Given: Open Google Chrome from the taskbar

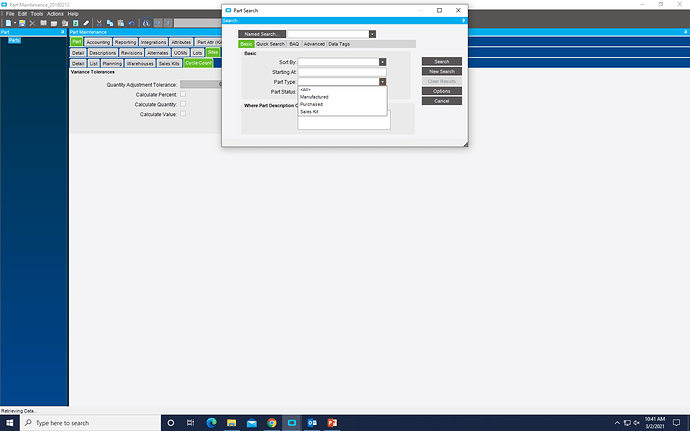Looking at the screenshot, I should [272, 423].
